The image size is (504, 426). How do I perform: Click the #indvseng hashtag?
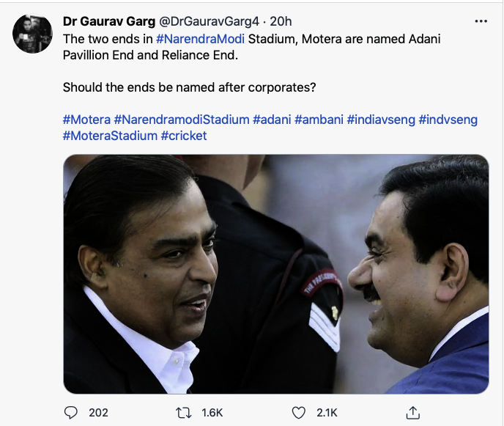point(448,119)
